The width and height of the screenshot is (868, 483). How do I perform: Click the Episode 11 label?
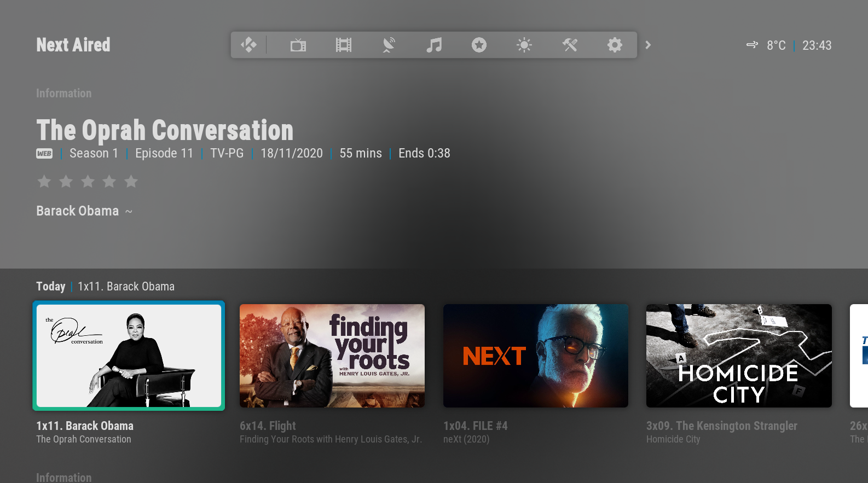(164, 153)
